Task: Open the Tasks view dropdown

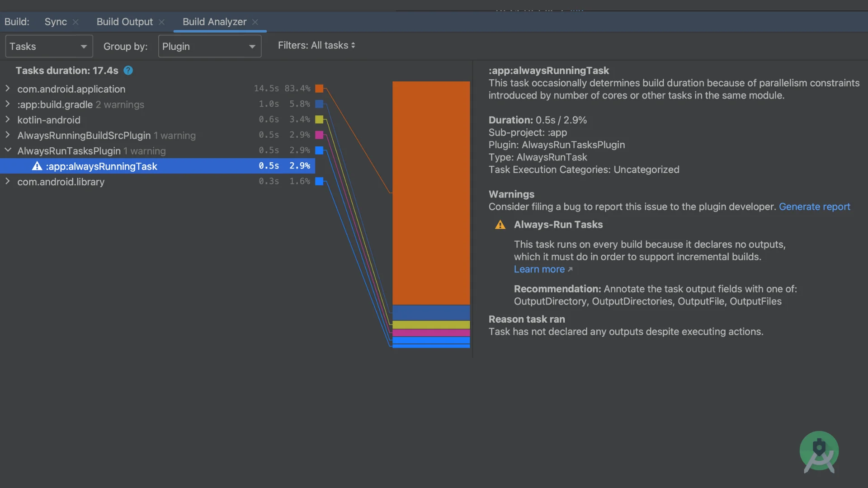Action: tap(49, 46)
